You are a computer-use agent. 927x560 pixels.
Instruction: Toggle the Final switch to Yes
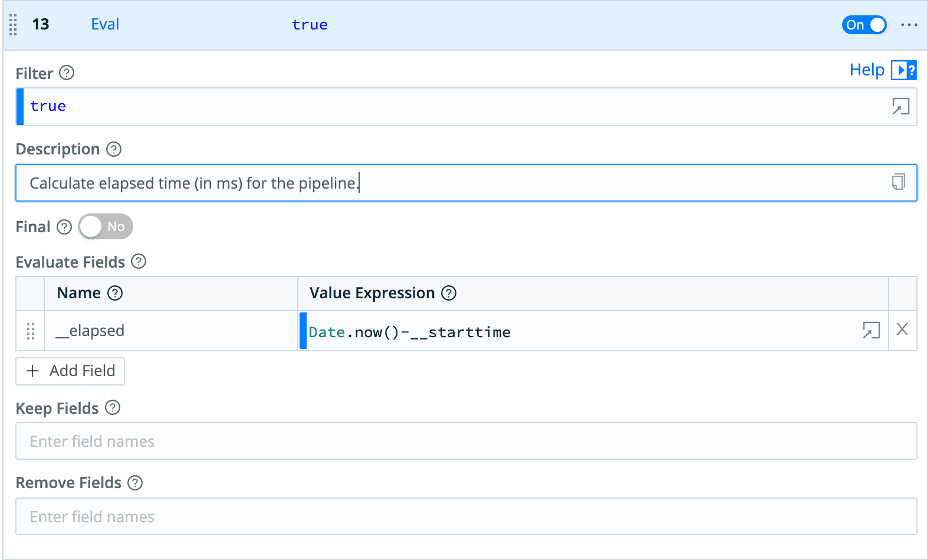click(x=106, y=226)
